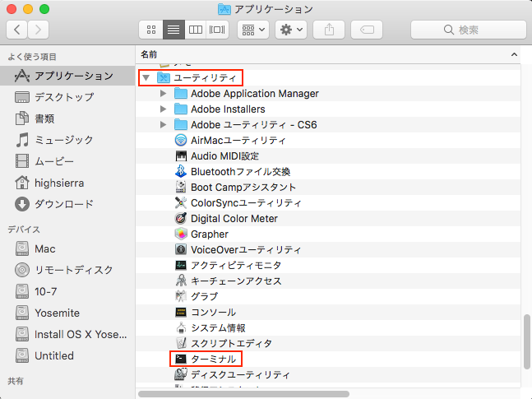532x399 pixels.
Task: Select the Boot Campアシスタント icon
Action: point(181,187)
